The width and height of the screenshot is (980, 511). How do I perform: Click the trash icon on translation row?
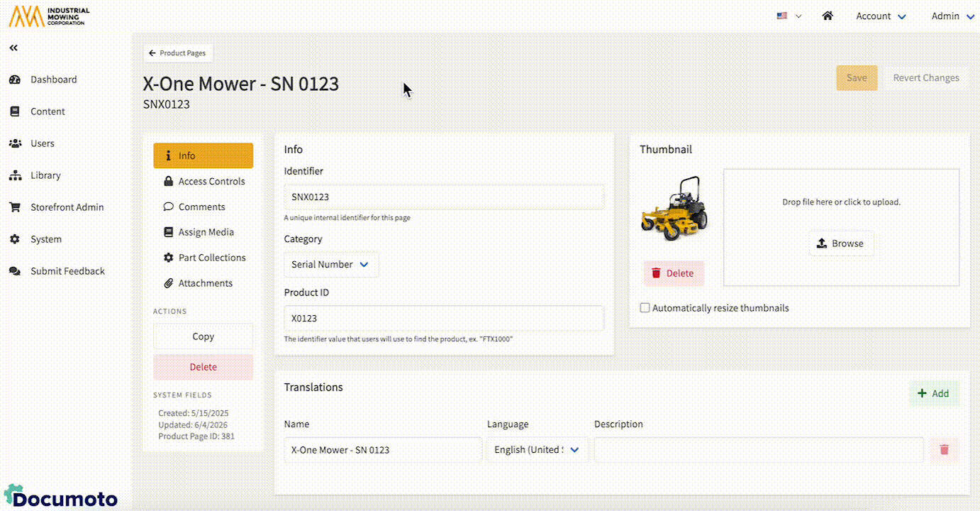click(944, 450)
